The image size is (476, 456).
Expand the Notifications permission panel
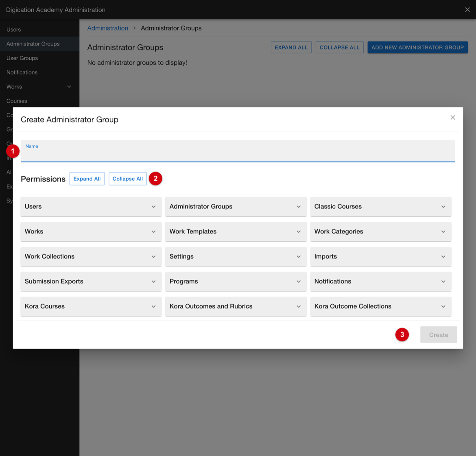tap(380, 281)
